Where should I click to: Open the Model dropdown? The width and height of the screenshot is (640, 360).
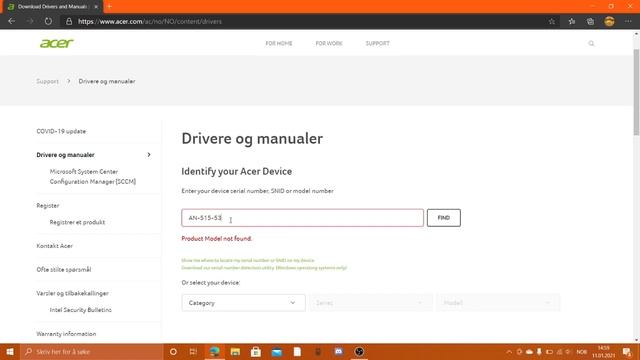click(x=498, y=303)
